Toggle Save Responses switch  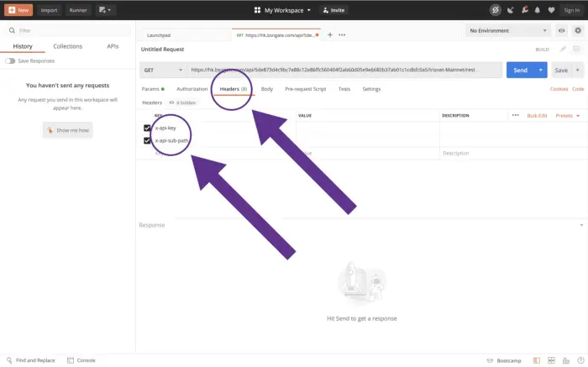[x=10, y=60]
